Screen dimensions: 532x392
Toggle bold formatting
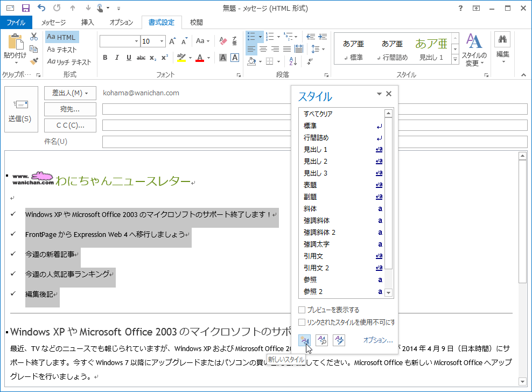click(105, 58)
